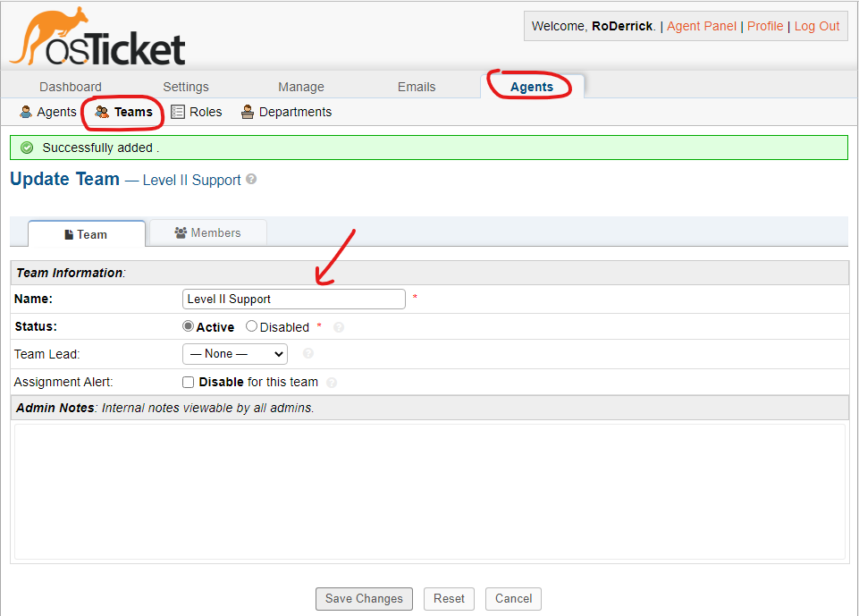This screenshot has width=859, height=616.
Task: Go to Roles sub-navigation link
Action: point(197,112)
